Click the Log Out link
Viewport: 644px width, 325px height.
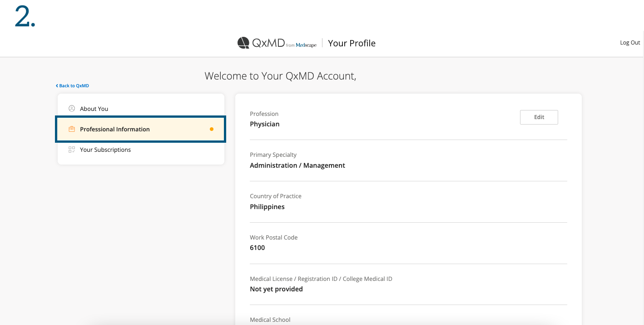(x=630, y=43)
